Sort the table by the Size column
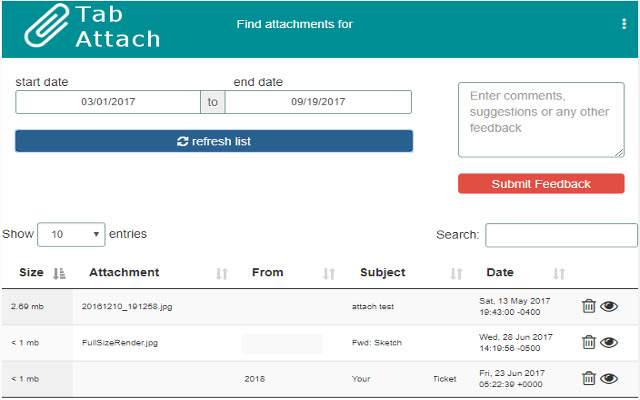 click(58, 273)
